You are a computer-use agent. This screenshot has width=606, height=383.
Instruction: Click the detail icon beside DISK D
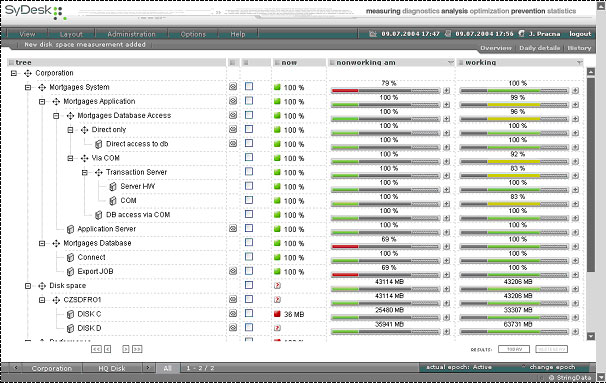233,328
